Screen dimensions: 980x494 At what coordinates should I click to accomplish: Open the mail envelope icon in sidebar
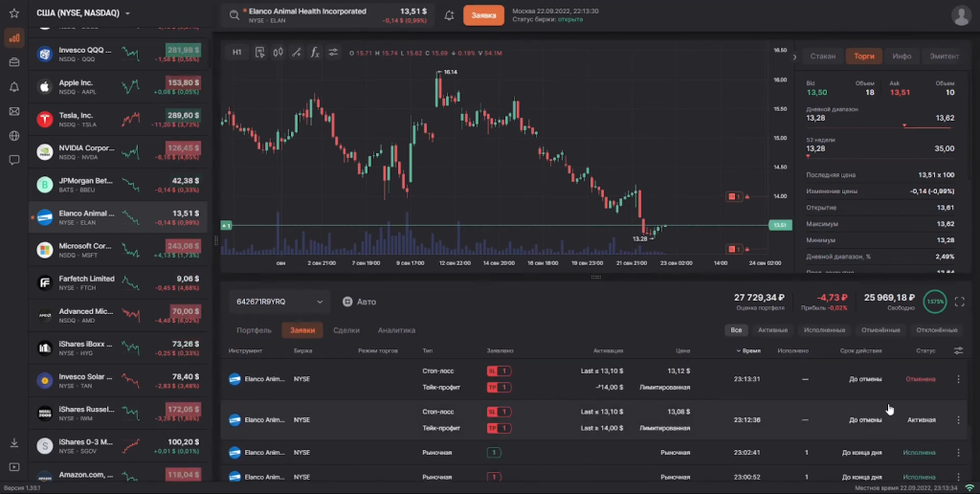click(x=14, y=111)
